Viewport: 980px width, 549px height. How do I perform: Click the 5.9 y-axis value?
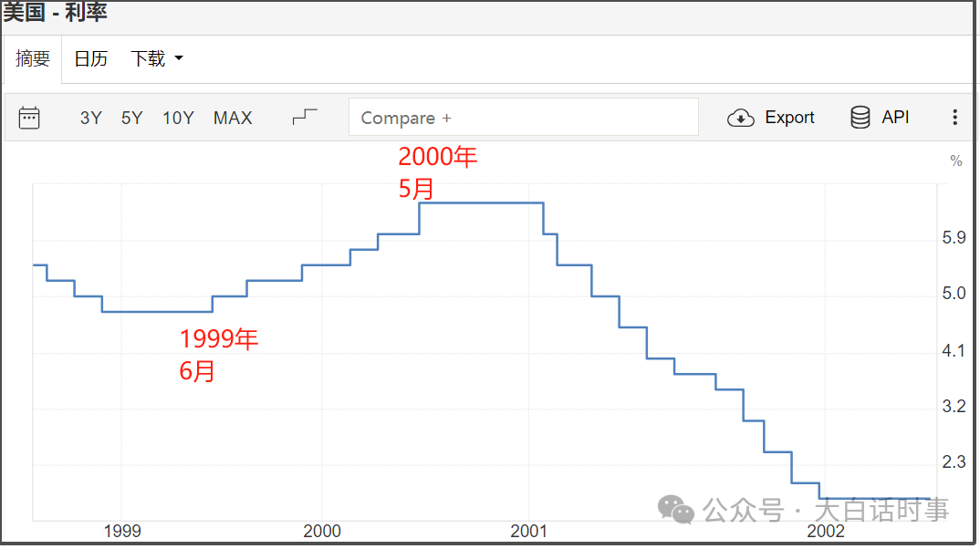(954, 238)
